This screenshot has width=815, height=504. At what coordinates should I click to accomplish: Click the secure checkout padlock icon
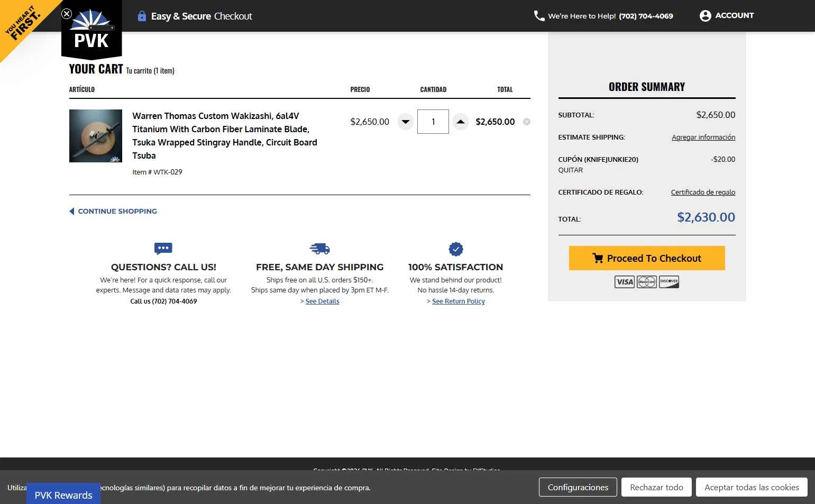click(x=142, y=16)
